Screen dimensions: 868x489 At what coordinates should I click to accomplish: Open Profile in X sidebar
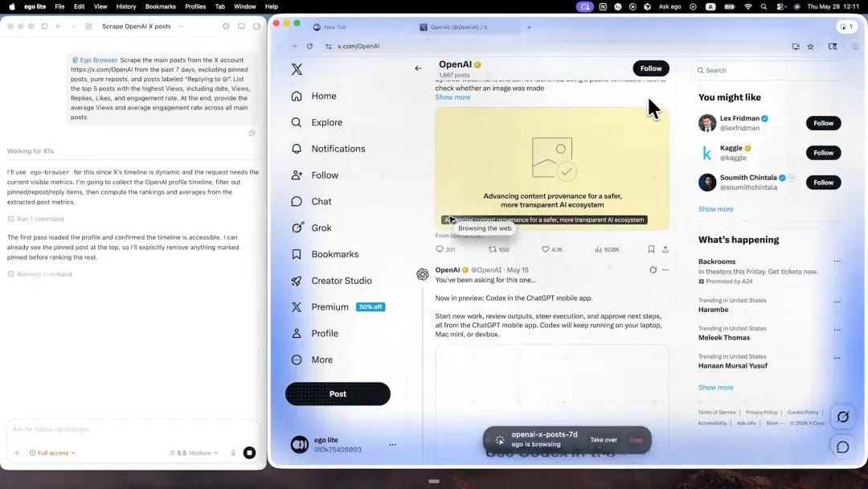click(314, 334)
